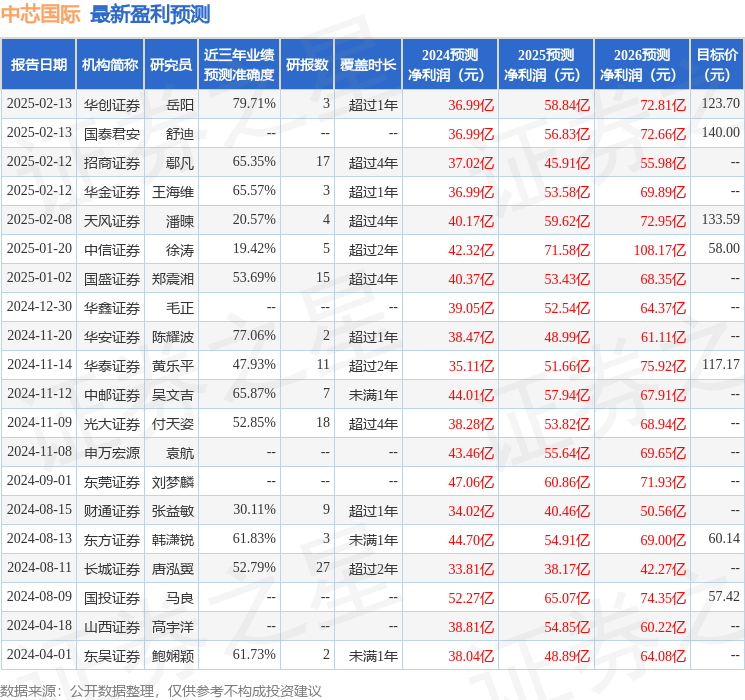Screen dimensions: 745x700
Task: Click the data source disclaimer footer
Action: (x=161, y=691)
